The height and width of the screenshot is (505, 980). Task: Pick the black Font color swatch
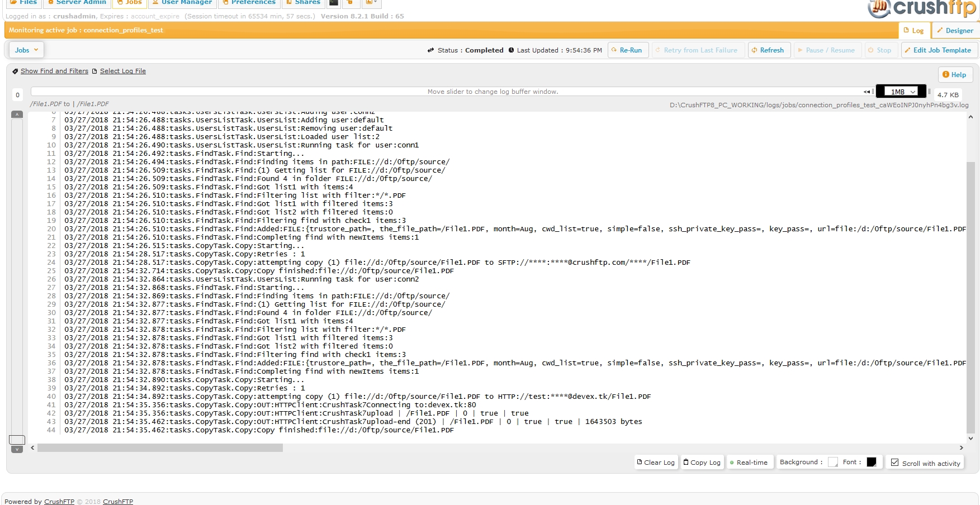tap(871, 462)
